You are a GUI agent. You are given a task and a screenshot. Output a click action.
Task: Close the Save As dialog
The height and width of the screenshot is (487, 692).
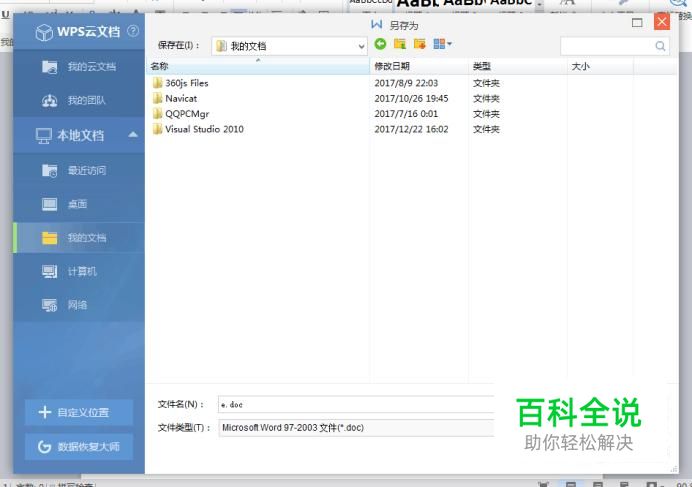pos(662,21)
